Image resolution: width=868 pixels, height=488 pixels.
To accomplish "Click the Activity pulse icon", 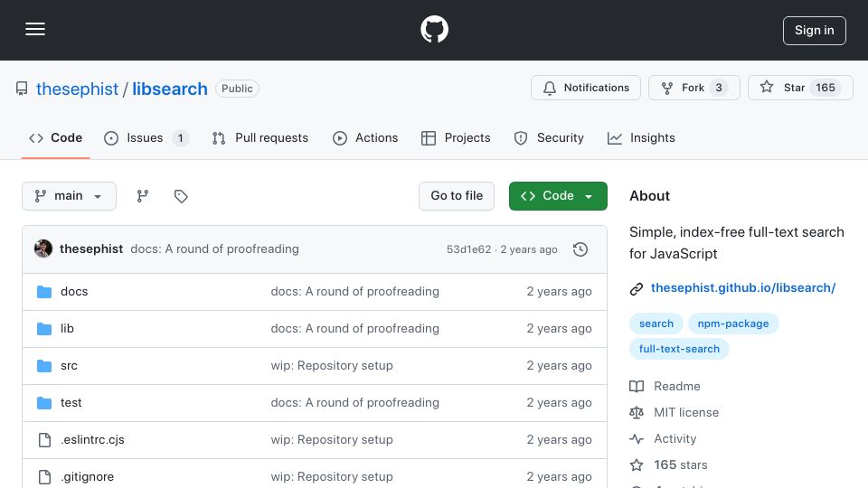I will point(637,439).
